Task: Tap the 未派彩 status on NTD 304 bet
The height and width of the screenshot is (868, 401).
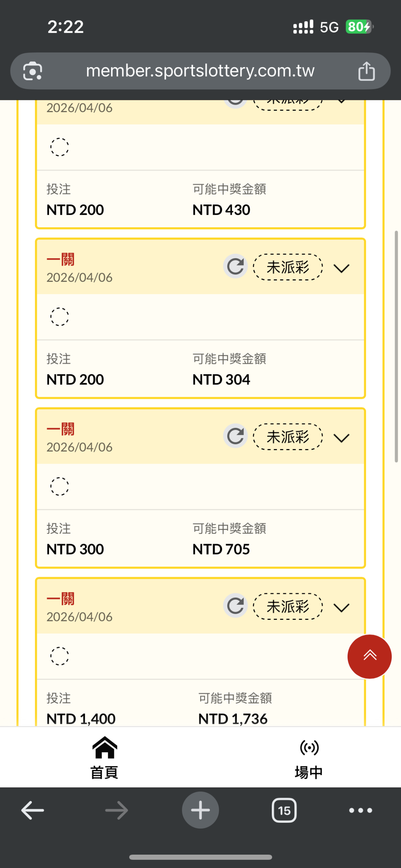Action: [288, 267]
